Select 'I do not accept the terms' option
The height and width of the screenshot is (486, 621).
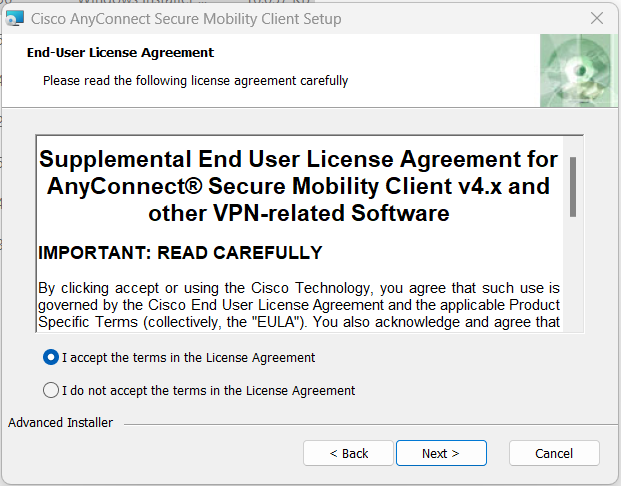51,390
